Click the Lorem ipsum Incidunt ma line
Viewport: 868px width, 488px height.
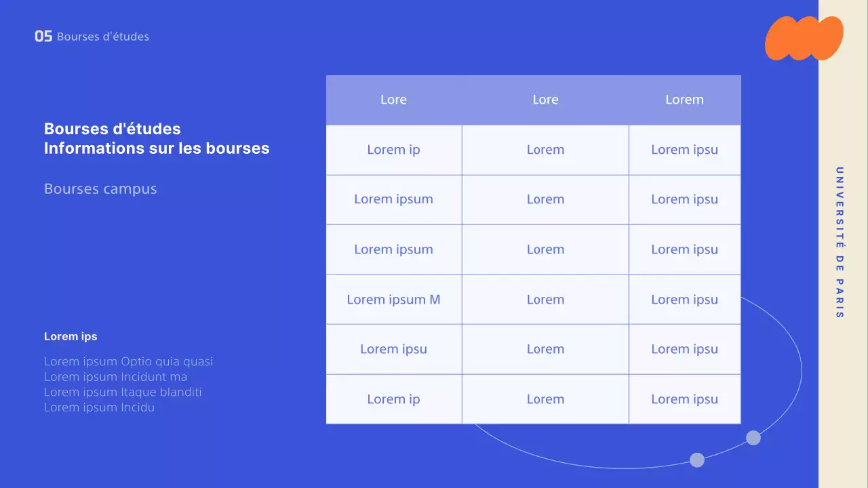[x=115, y=377]
